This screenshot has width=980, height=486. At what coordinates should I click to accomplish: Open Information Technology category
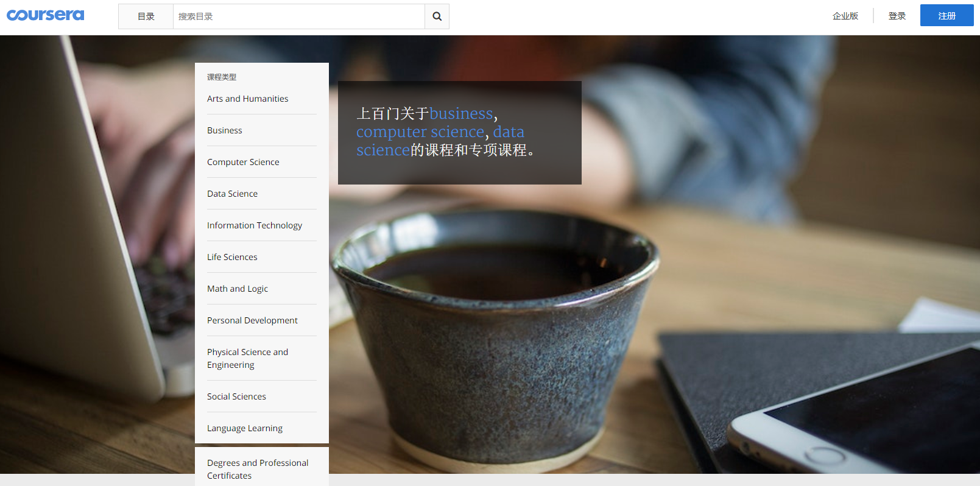255,225
